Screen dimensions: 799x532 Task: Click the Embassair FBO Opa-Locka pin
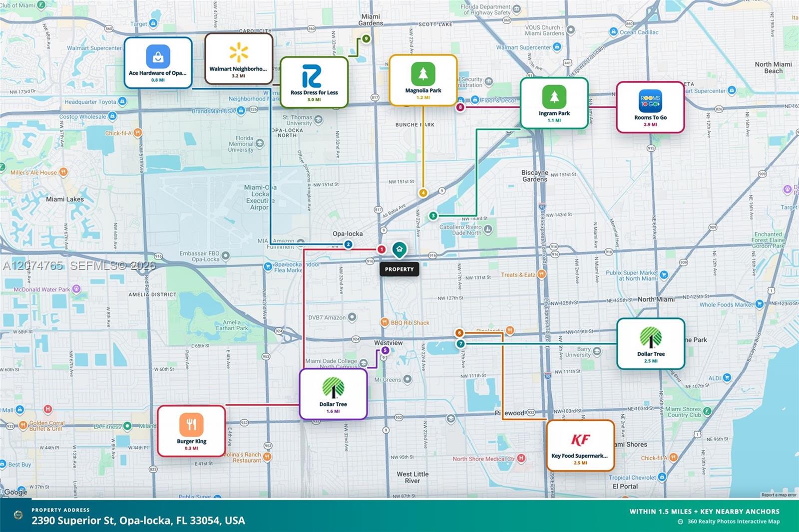[x=226, y=256]
